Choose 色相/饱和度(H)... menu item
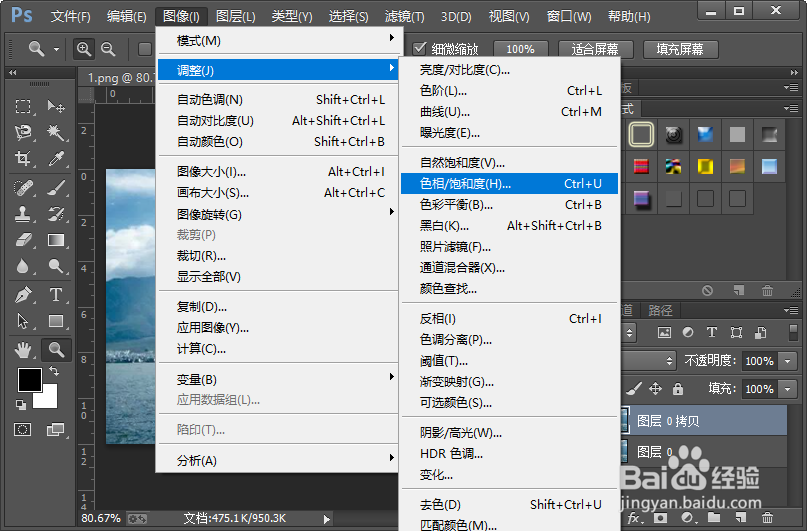This screenshot has width=807, height=531. tap(509, 183)
